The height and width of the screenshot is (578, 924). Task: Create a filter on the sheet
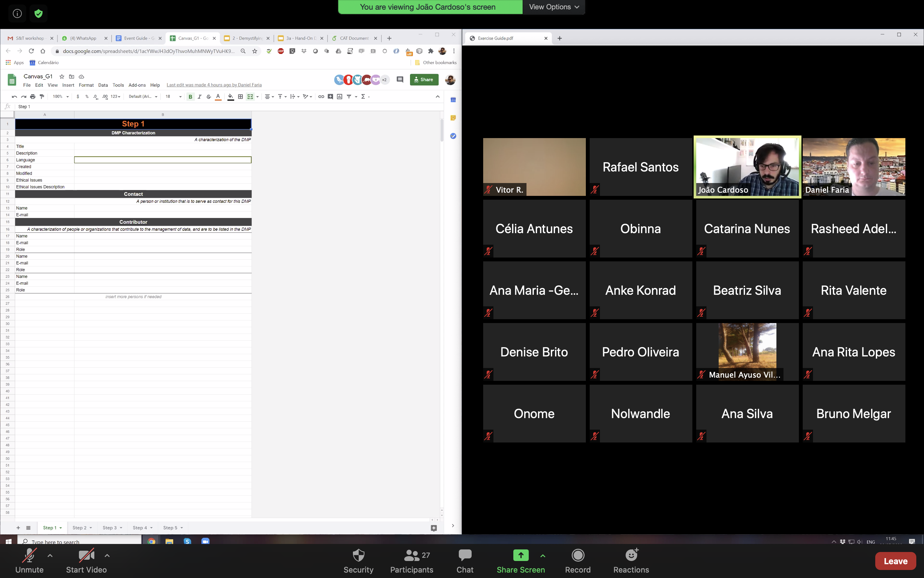tap(349, 97)
